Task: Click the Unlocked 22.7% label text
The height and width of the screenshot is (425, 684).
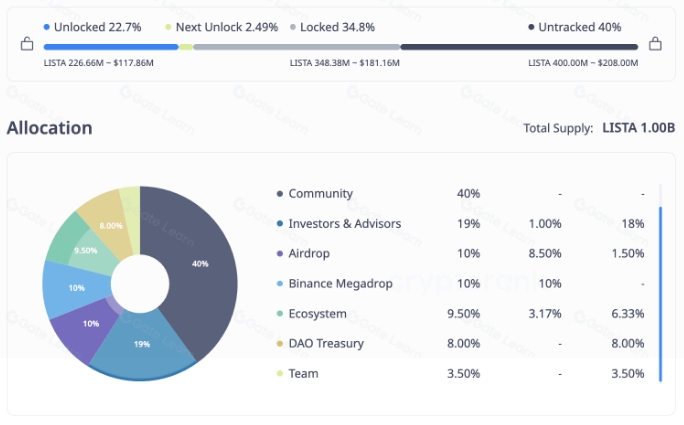Action: click(98, 27)
